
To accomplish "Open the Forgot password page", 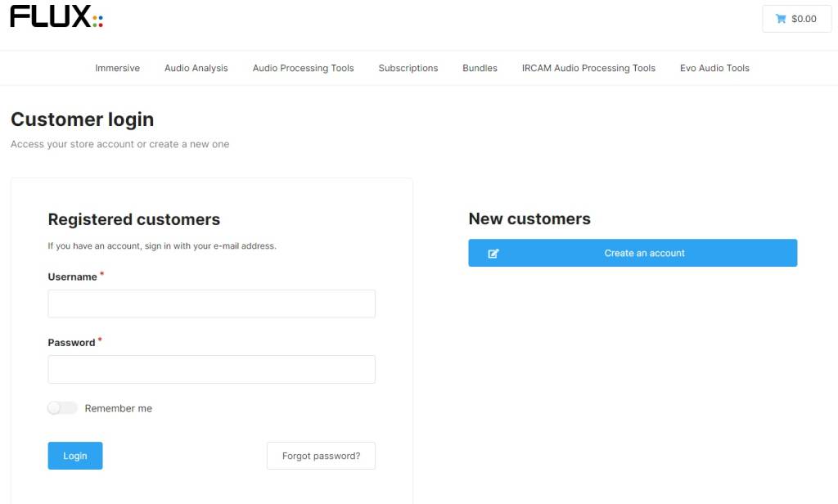I will [321, 456].
